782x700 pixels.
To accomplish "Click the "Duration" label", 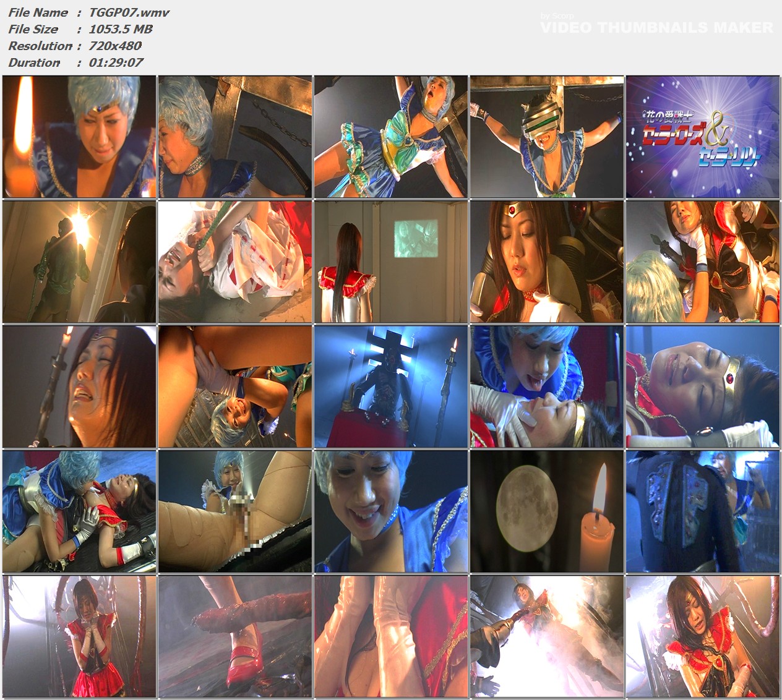I will pos(34,62).
